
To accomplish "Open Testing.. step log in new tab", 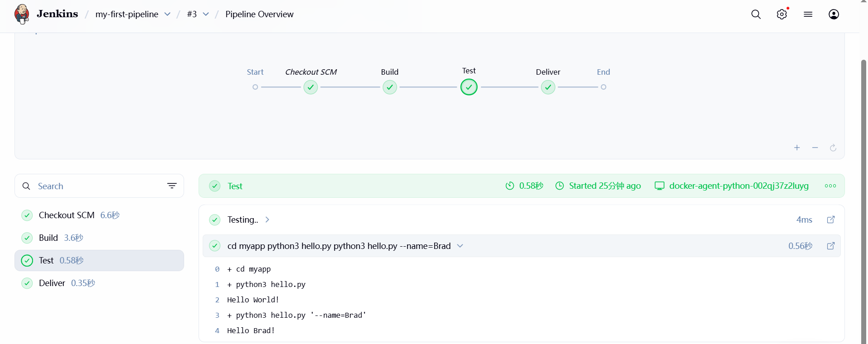I will pos(831,220).
